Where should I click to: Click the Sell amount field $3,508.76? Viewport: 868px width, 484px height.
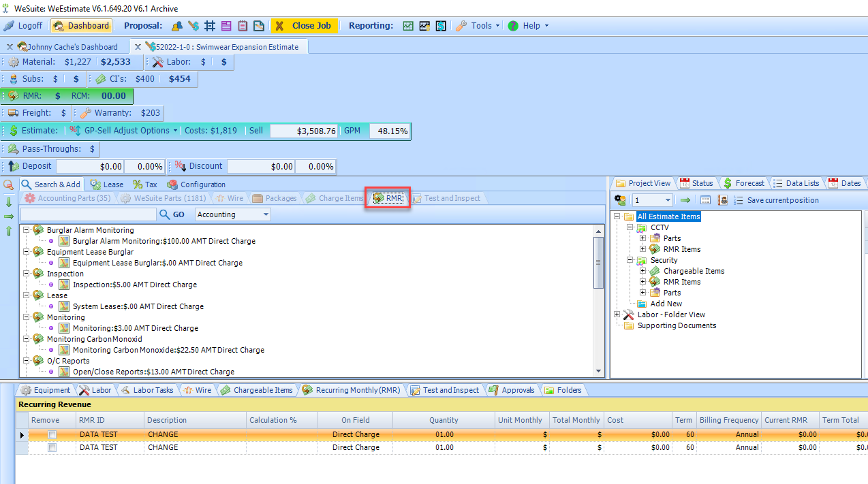(304, 131)
